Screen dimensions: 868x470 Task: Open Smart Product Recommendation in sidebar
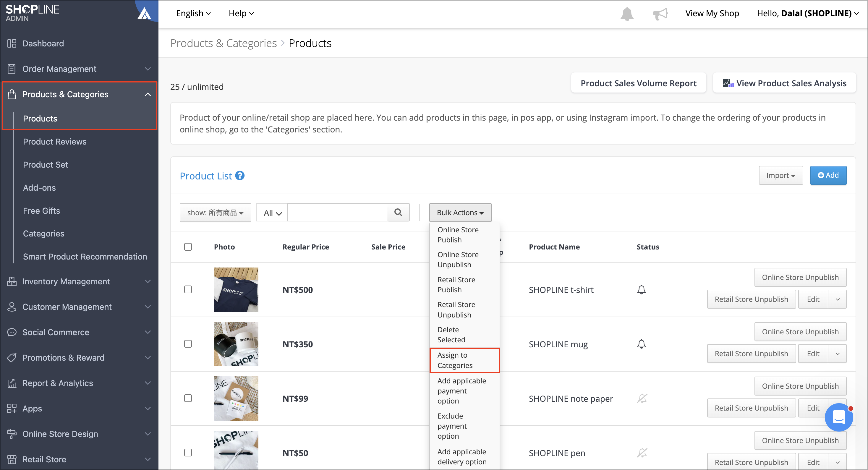pyautogui.click(x=85, y=256)
